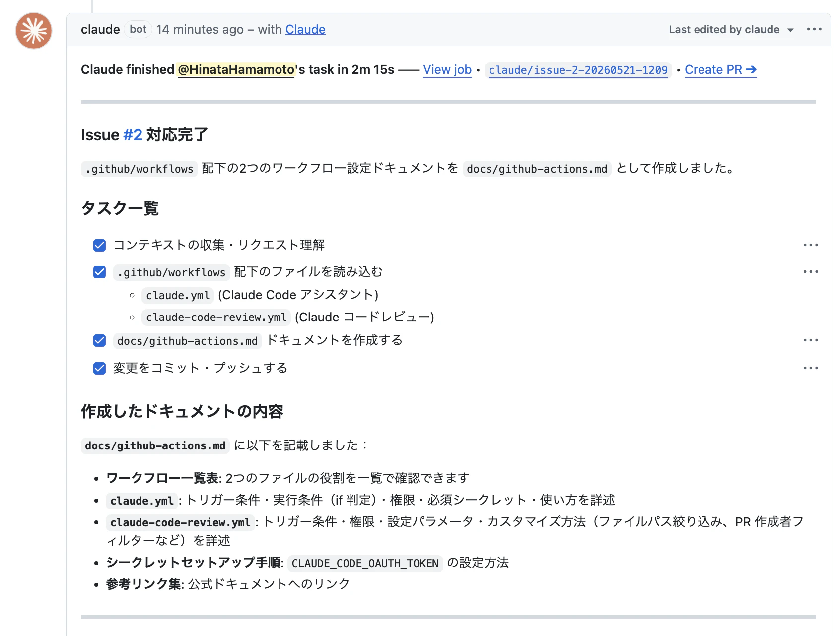Open task menu for ドキュメントを作成する row
The width and height of the screenshot is (840, 636).
[811, 340]
